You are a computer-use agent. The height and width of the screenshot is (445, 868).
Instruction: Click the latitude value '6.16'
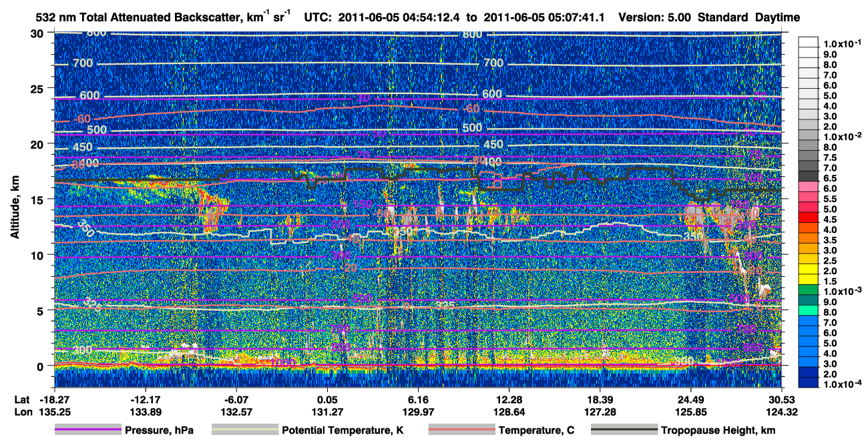tap(418, 400)
